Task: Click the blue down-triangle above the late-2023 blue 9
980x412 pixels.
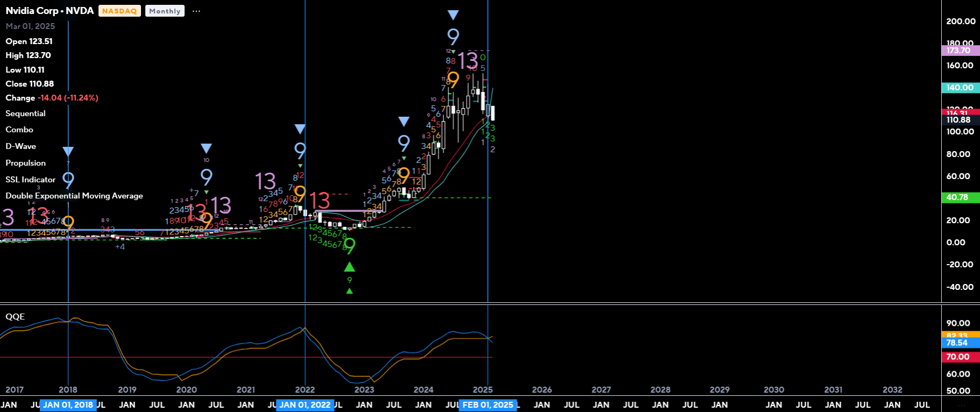Action: point(404,122)
